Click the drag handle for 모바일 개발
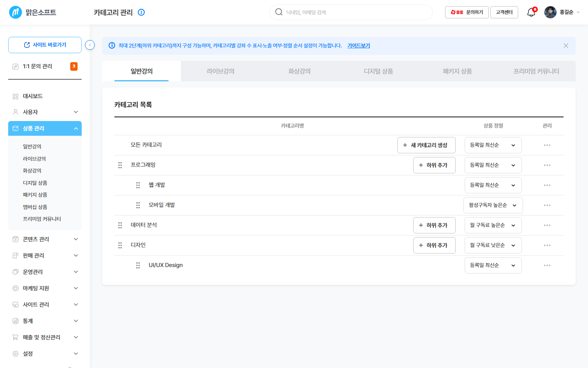This screenshot has height=368, width=588. point(138,205)
